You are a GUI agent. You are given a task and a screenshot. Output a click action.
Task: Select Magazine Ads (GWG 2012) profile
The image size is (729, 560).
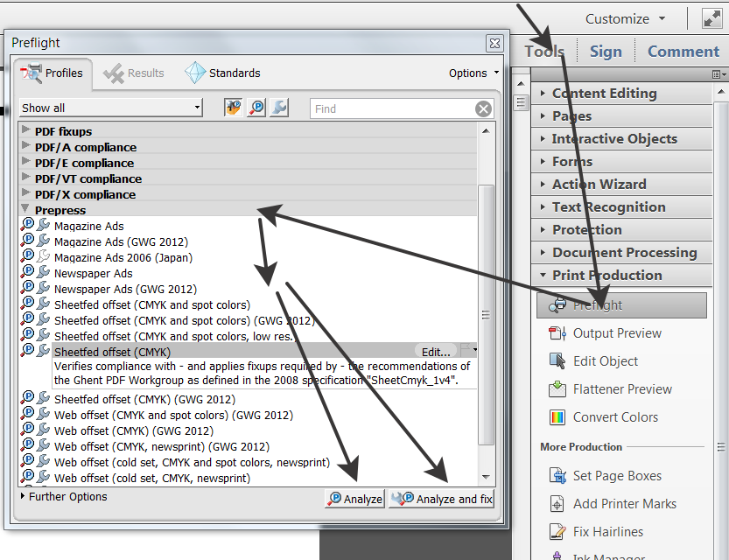[x=121, y=242]
